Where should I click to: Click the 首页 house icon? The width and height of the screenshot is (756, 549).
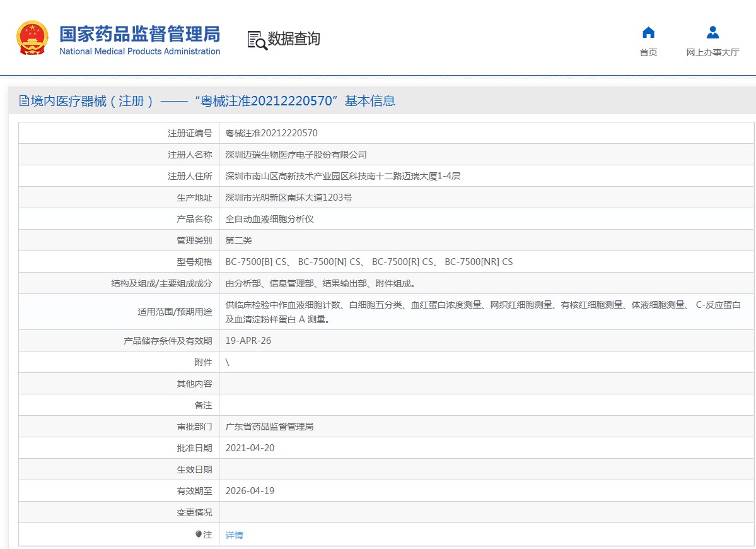[648, 33]
